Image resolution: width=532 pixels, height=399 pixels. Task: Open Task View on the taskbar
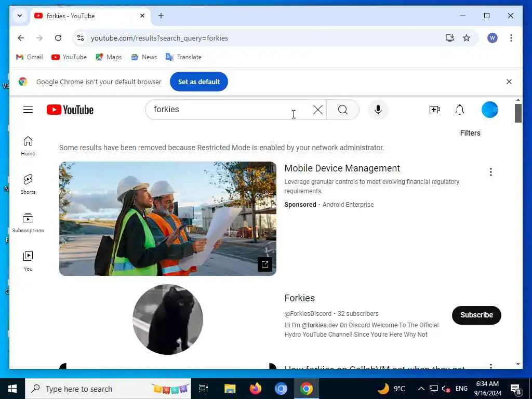pyautogui.click(x=204, y=389)
